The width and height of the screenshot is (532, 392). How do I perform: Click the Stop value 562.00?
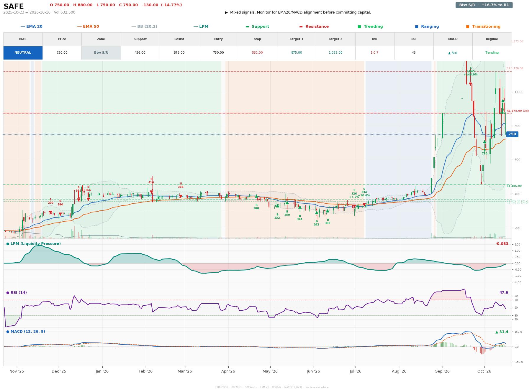[x=257, y=53]
